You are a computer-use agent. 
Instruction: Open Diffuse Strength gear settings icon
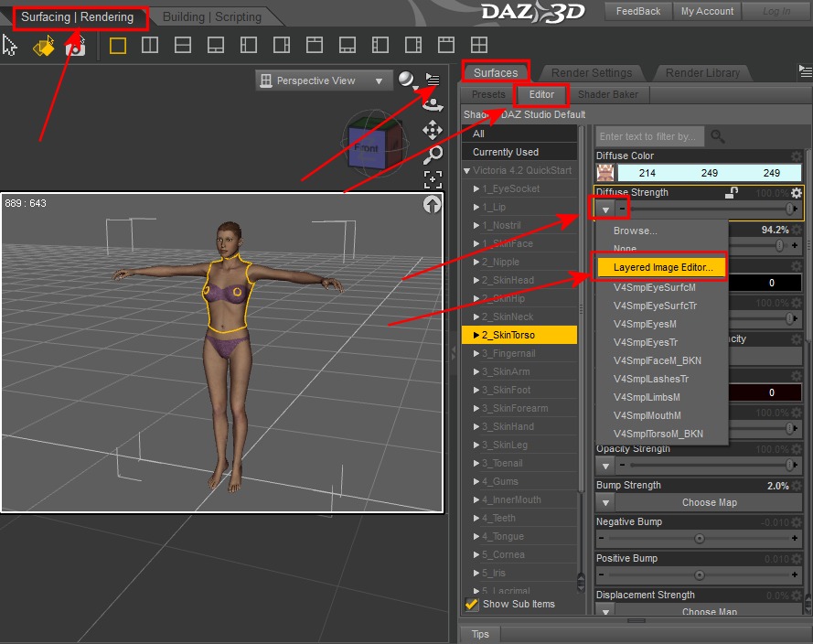point(797,193)
